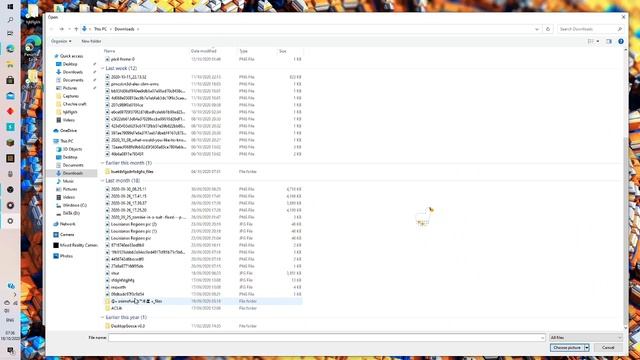Go up one folder level

click(76, 29)
